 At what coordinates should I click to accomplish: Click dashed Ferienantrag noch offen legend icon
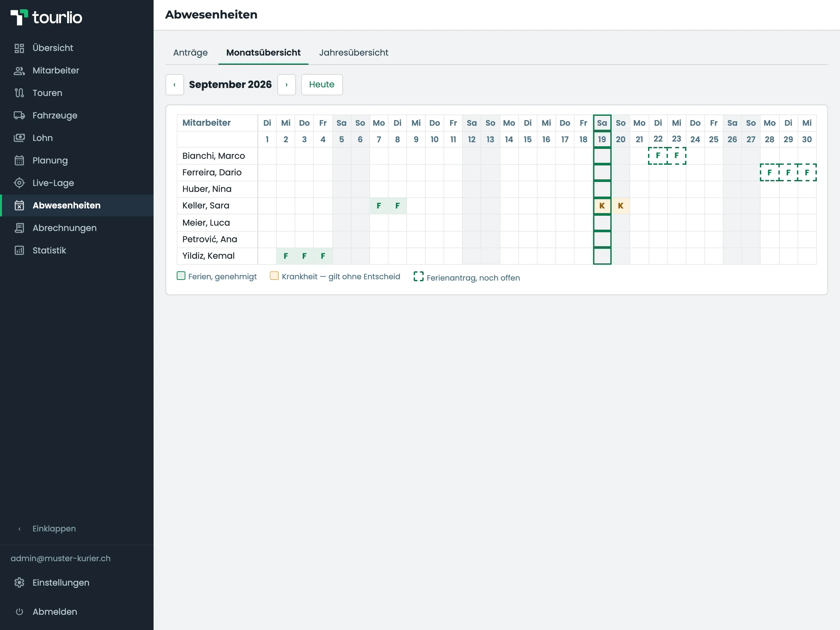418,277
